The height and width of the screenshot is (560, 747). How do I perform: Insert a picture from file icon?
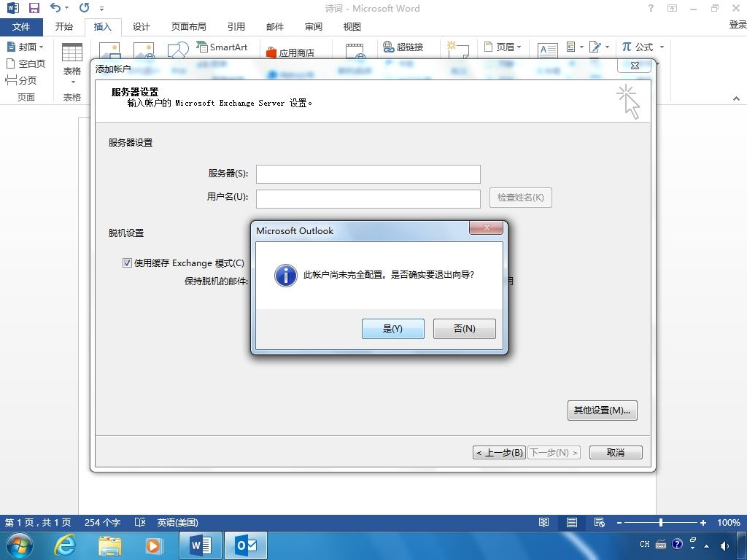coord(109,50)
